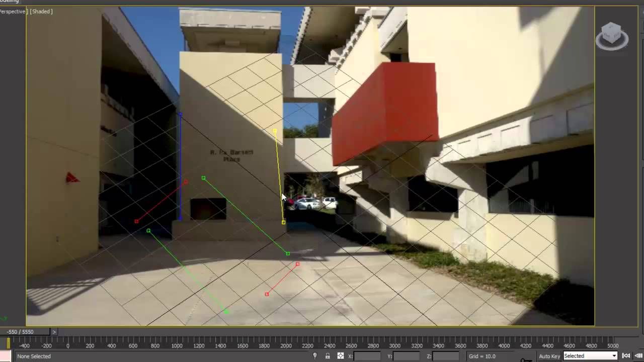This screenshot has height=362, width=644.
Task: Open the Selected key filter dropdown
Action: [x=590, y=356]
